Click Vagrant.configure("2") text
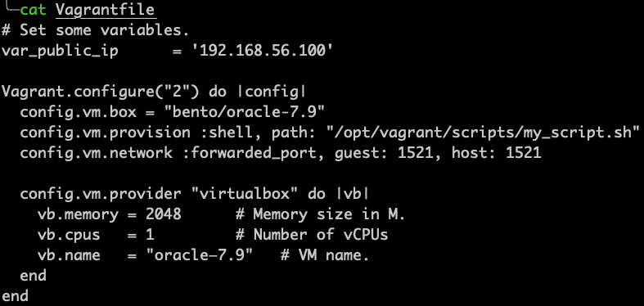Screen dimensions: 644x306 (100, 92)
